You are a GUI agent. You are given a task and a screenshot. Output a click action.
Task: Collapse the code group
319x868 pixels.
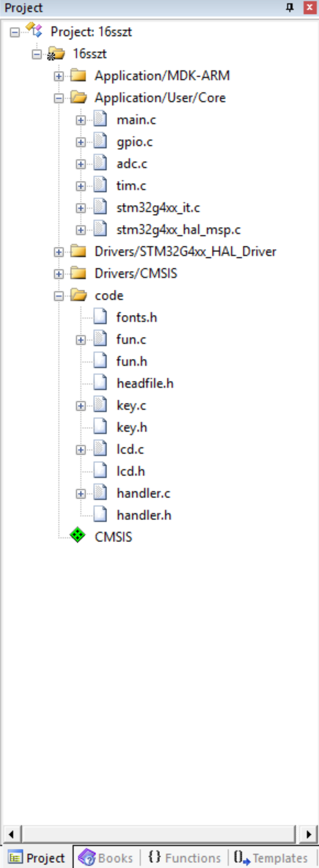[x=59, y=296]
